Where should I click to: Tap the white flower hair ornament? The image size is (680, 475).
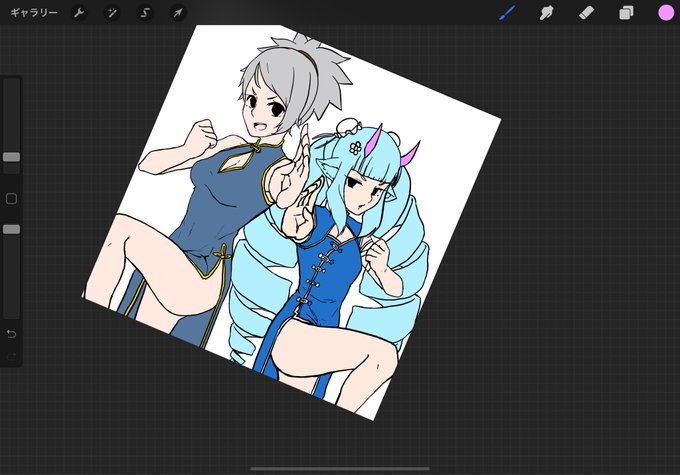click(355, 148)
